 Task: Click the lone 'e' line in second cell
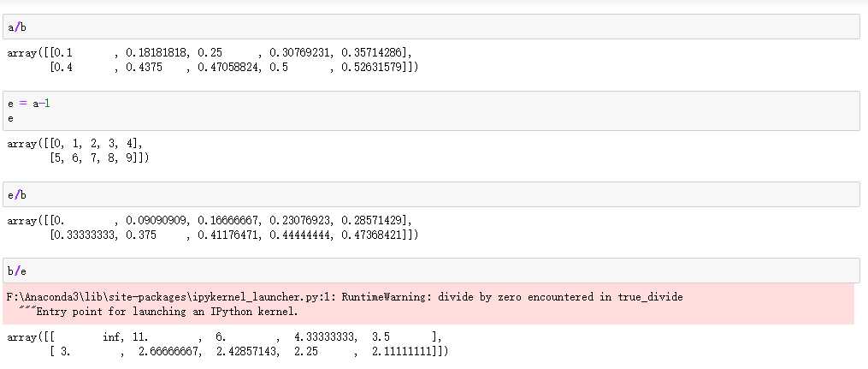[x=10, y=118]
